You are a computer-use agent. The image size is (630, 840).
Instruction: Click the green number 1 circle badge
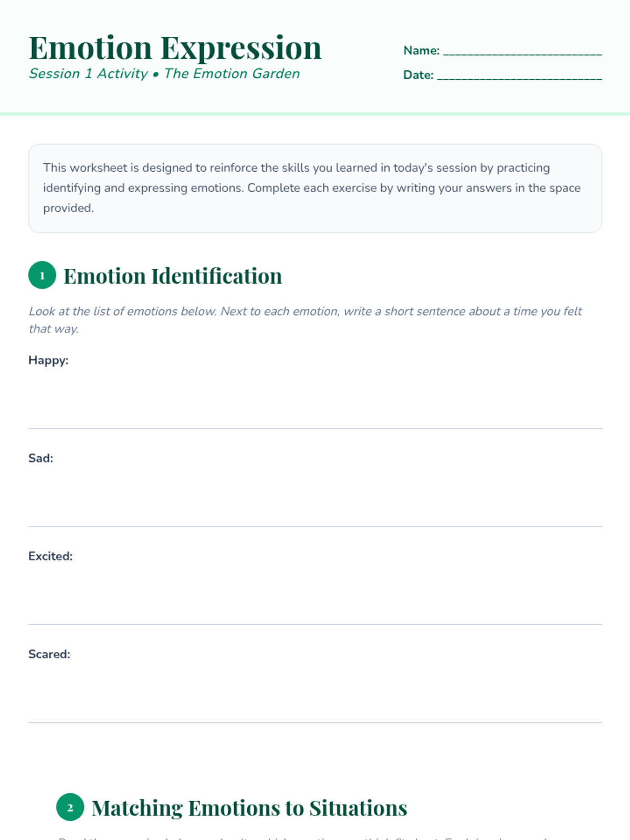pos(42,275)
